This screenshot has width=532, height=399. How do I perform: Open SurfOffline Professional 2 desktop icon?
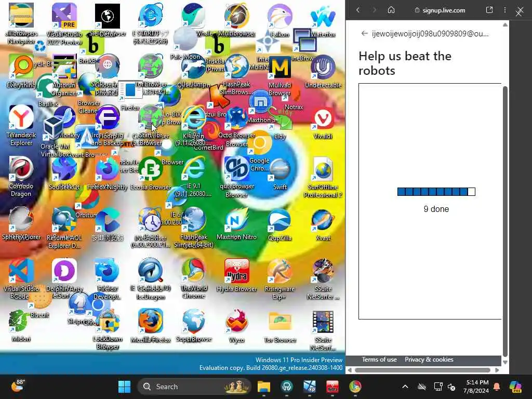tap(323, 170)
